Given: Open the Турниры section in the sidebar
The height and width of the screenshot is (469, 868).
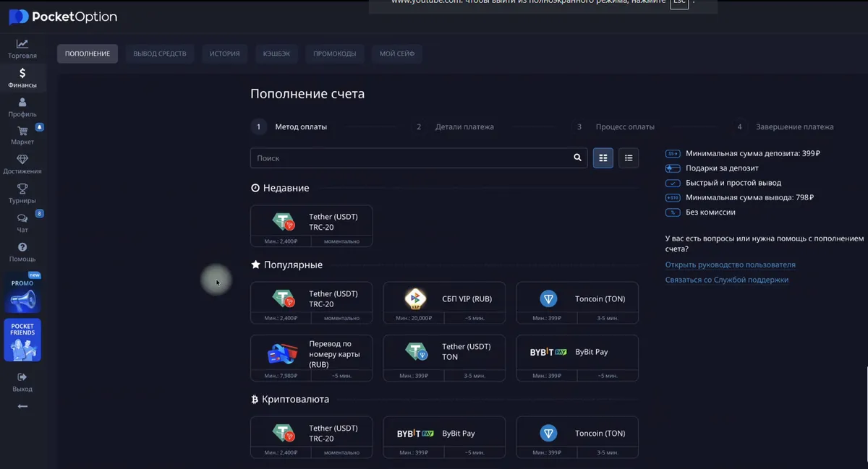Looking at the screenshot, I should [x=22, y=194].
